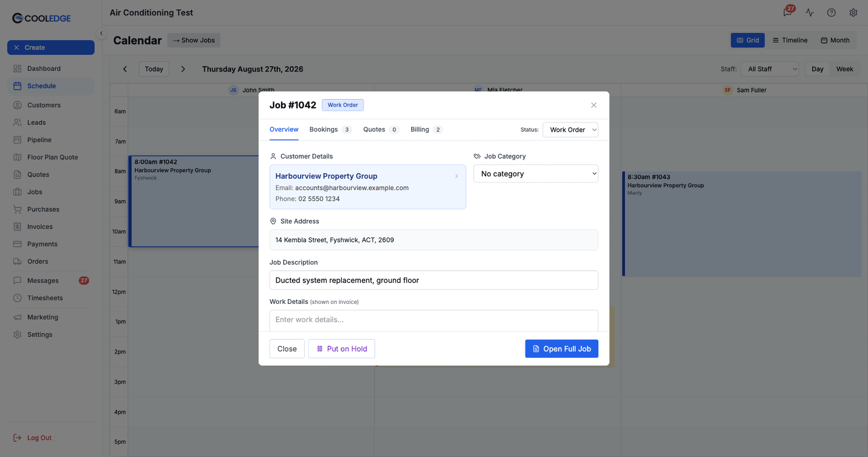Select the Week view toggle
Viewport: 868px width, 457px height.
tap(845, 69)
